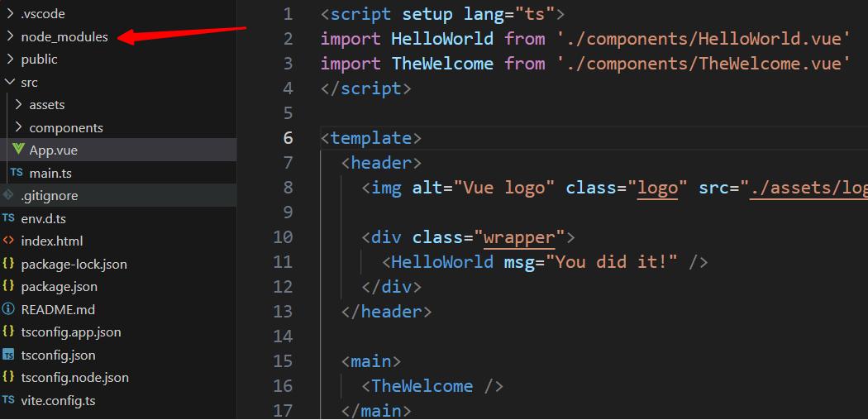The image size is (868, 420).
Task: Click the TS square icon beside tsconfig.json
Action: (x=8, y=355)
